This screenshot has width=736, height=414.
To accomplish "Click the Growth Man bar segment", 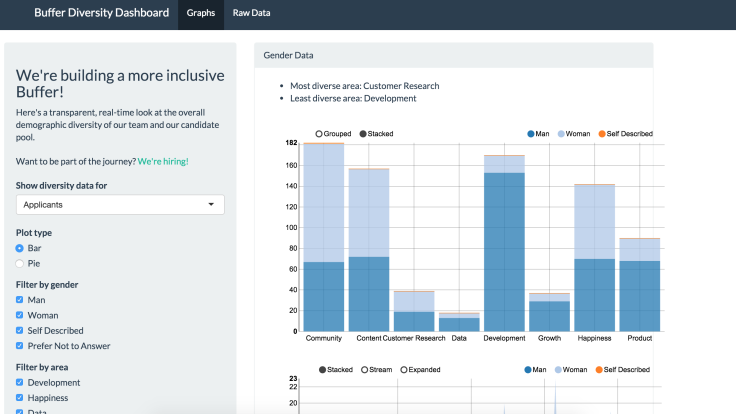I will click(550, 316).
